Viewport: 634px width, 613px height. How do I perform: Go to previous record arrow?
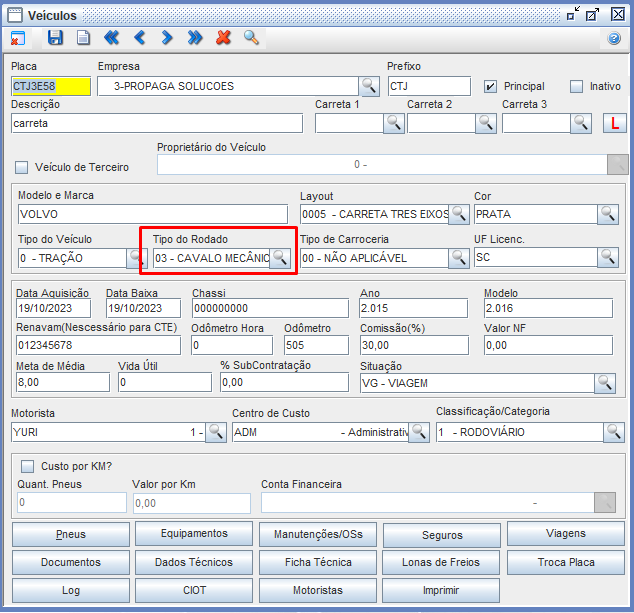(139, 38)
